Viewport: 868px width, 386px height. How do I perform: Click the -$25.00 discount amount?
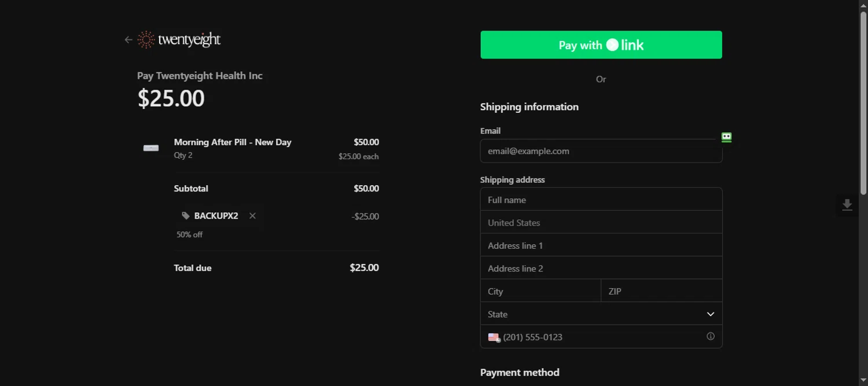[x=365, y=216]
